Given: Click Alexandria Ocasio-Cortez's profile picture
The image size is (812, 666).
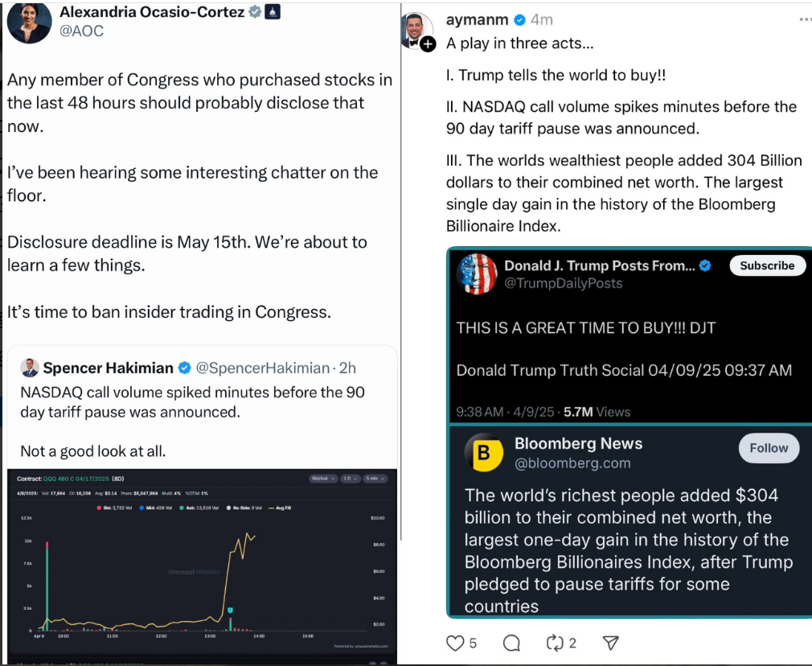Looking at the screenshot, I should coord(27,22).
